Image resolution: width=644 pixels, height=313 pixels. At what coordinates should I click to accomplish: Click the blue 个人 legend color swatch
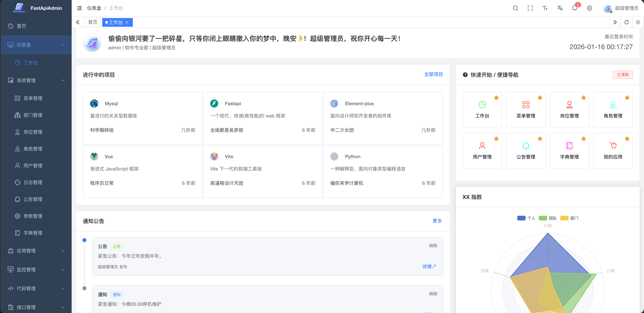click(521, 218)
